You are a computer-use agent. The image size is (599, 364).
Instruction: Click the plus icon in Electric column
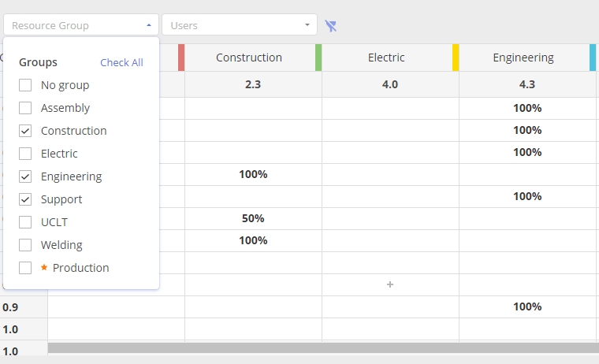pyautogui.click(x=390, y=284)
